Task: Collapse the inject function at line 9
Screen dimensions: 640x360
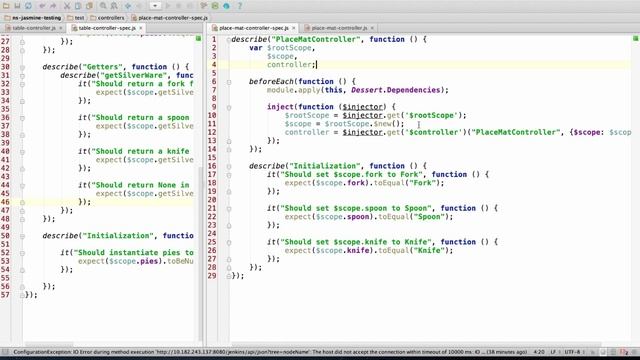Action: coord(229,108)
